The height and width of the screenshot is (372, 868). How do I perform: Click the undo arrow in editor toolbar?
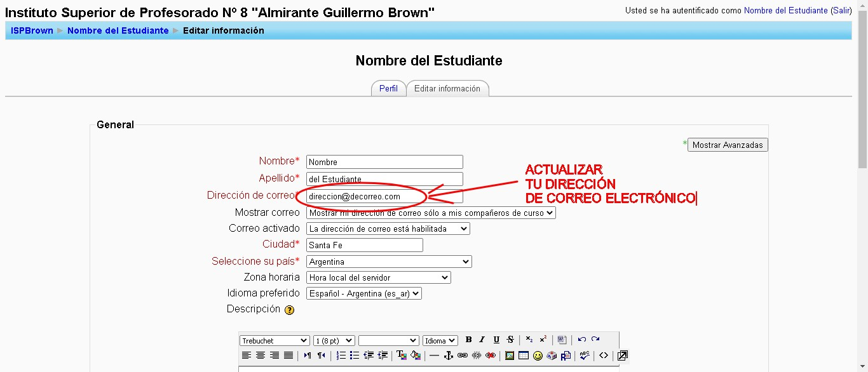pyautogui.click(x=581, y=340)
